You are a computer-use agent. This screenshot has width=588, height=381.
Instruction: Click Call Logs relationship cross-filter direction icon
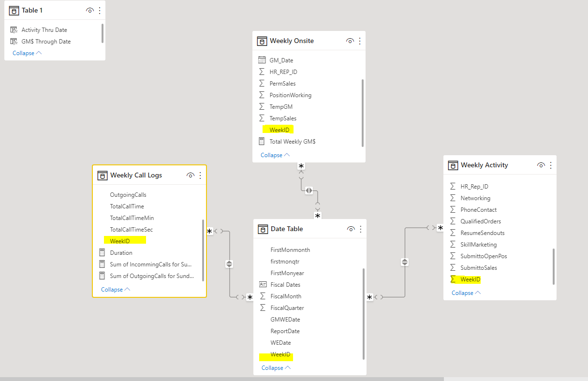pos(229,264)
